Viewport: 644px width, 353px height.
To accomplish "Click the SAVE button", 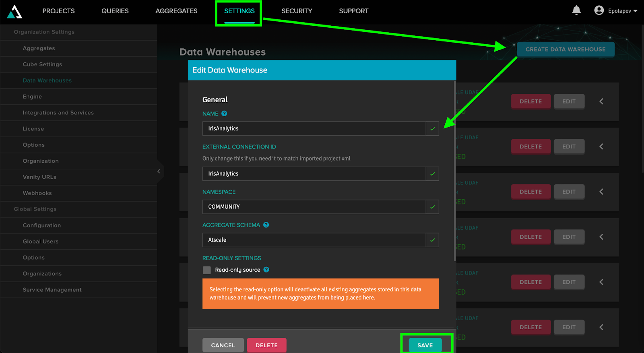I will tap(425, 345).
